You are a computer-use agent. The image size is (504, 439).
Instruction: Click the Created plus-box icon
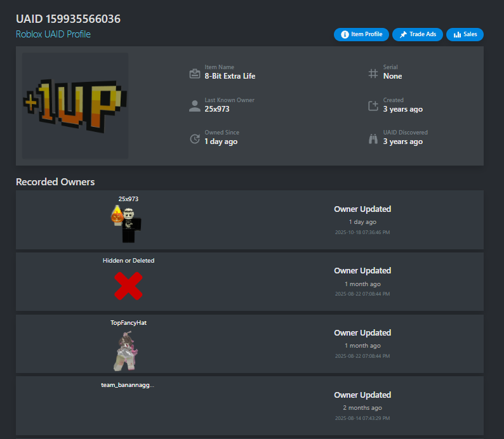(373, 106)
